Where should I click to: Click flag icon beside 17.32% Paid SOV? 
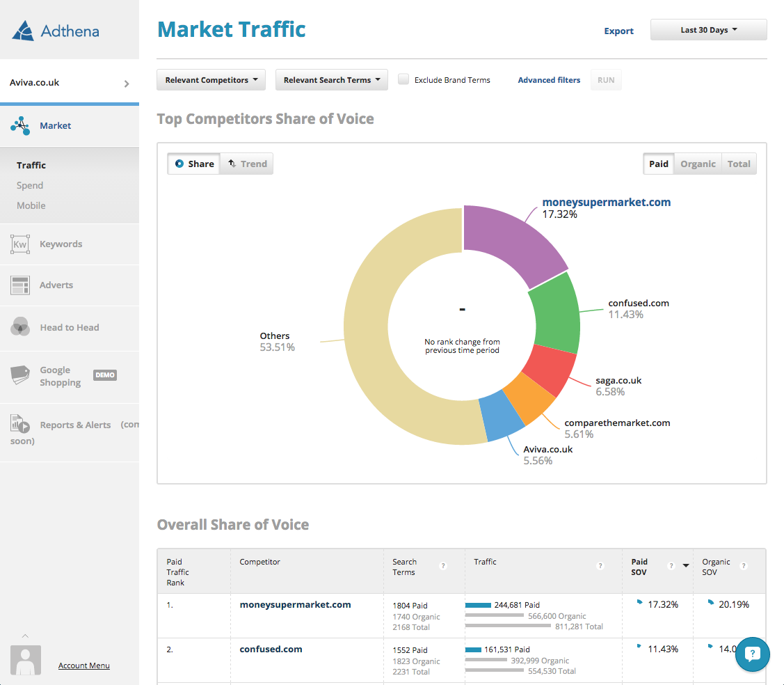pos(639,602)
